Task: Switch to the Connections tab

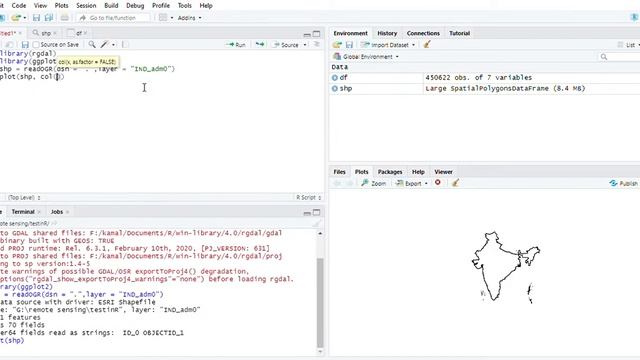Action: [x=423, y=33]
